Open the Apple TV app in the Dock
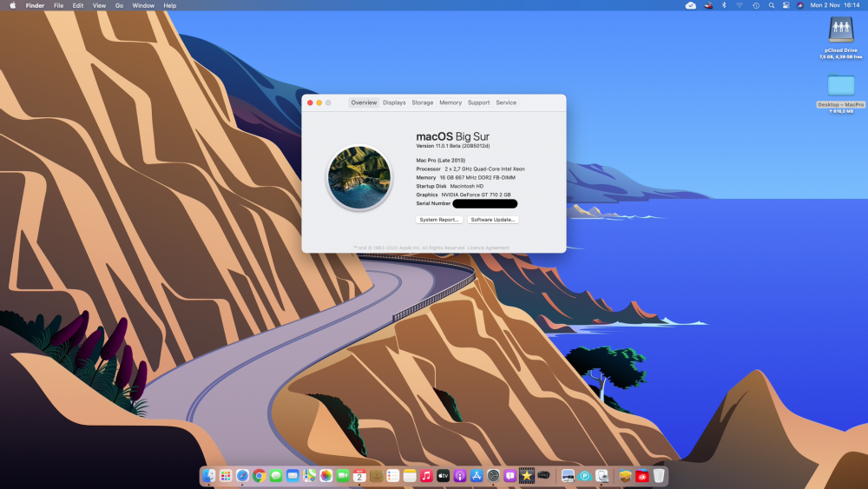This screenshot has height=489, width=868. tap(443, 475)
